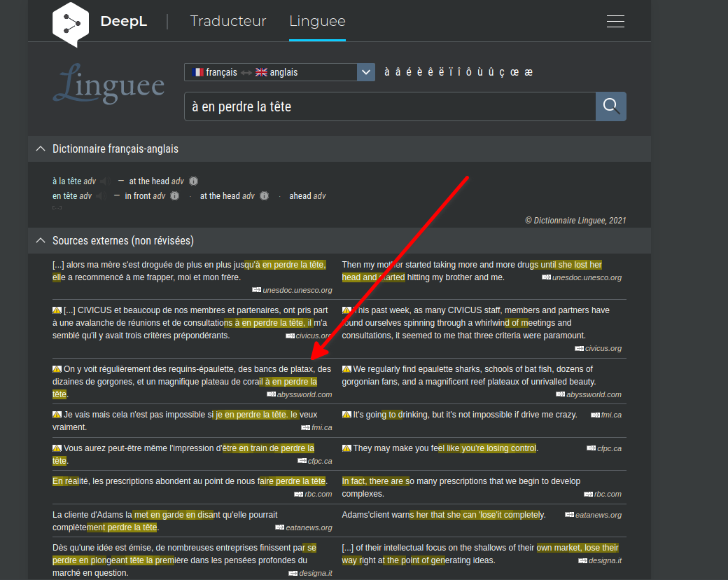Click the search magnifier button
Screen dimensions: 728x580
click(x=610, y=106)
